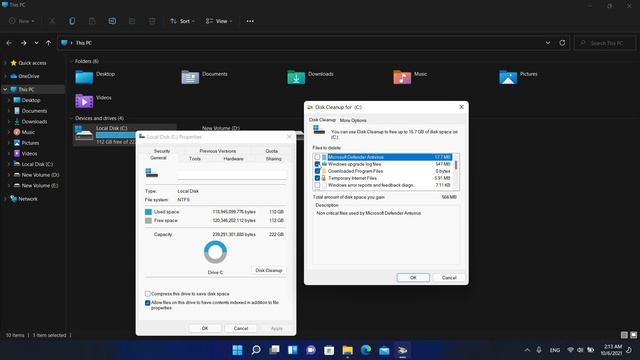Expand the address bar history dropdown
Viewport: 640px width, 360px height.
[548, 43]
